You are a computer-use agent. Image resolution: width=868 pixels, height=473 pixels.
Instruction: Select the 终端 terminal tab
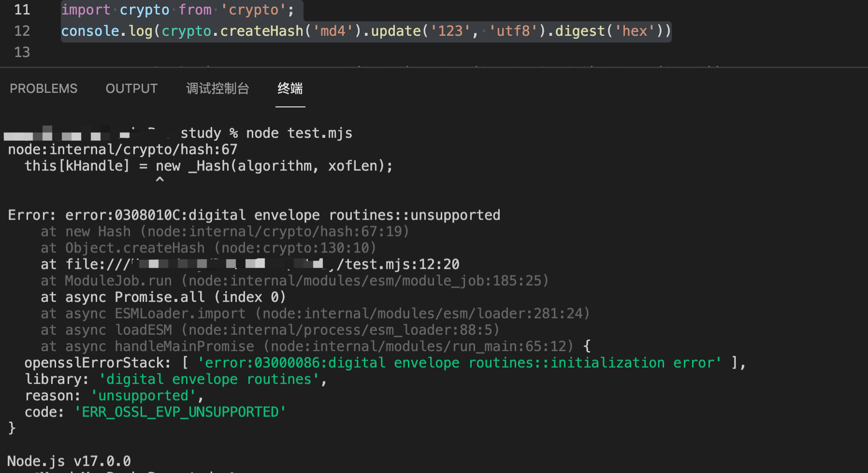290,89
